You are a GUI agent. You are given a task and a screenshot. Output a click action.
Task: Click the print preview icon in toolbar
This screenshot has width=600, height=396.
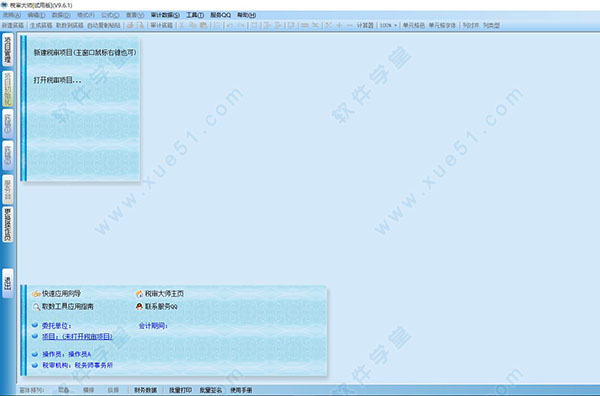[141, 26]
